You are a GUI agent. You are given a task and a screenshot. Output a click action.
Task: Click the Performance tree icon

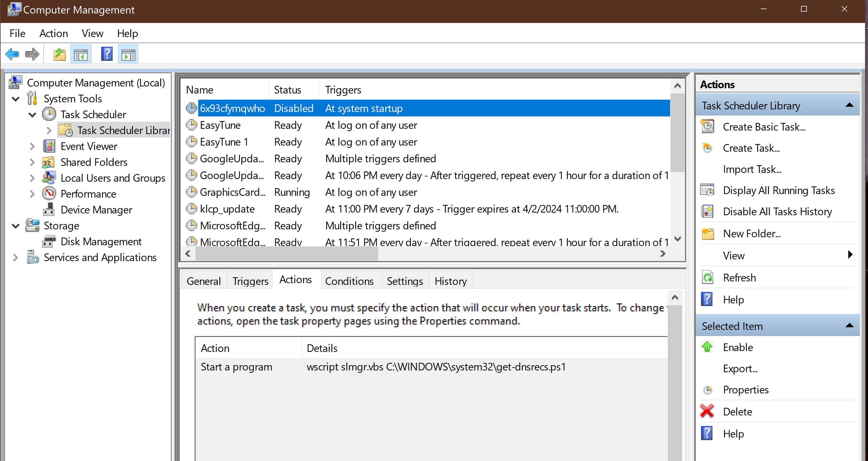point(49,193)
